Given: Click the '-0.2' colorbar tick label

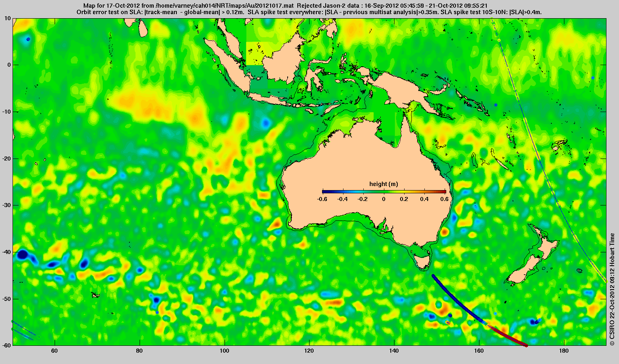Looking at the screenshot, I should [x=363, y=199].
